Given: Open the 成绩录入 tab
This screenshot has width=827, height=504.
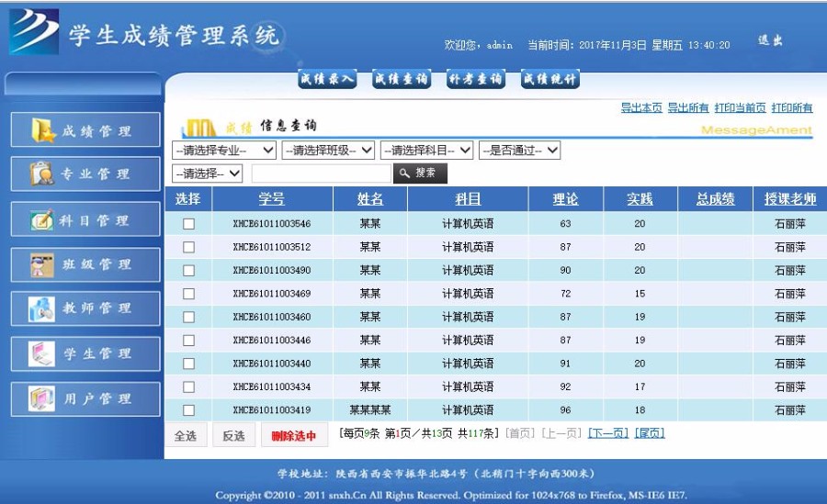Looking at the screenshot, I should pyautogui.click(x=327, y=79).
